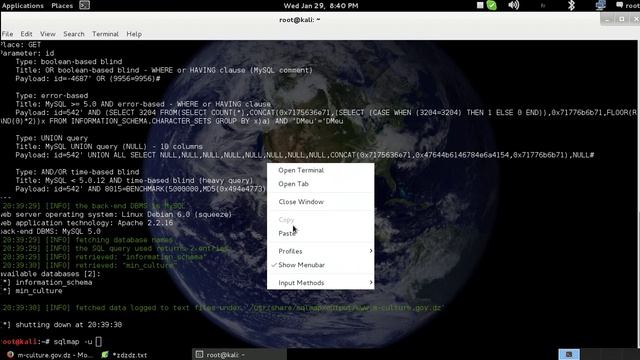The image size is (640, 360).
Task: Click the Bluetooth icon in top panel
Action: click(571, 5)
